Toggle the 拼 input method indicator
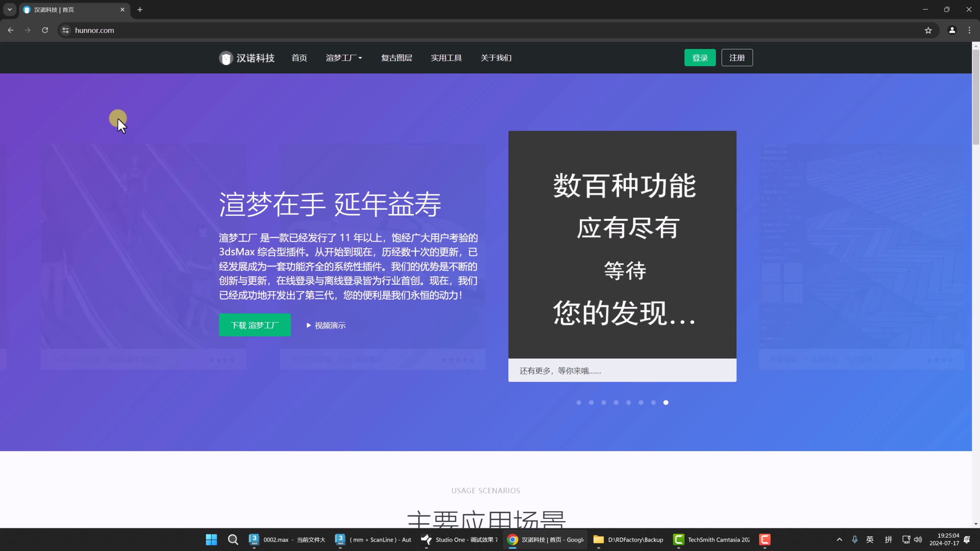Screen dimensions: 980x551 pos(888,539)
